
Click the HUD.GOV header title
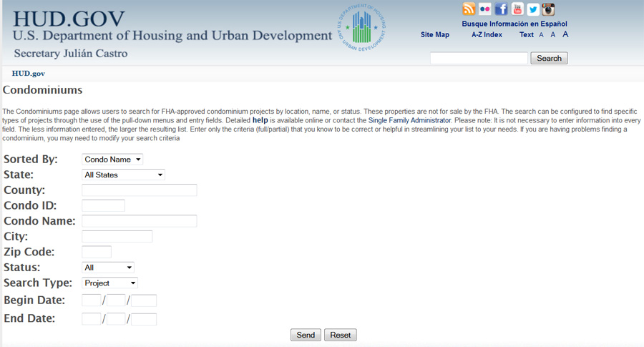point(69,19)
